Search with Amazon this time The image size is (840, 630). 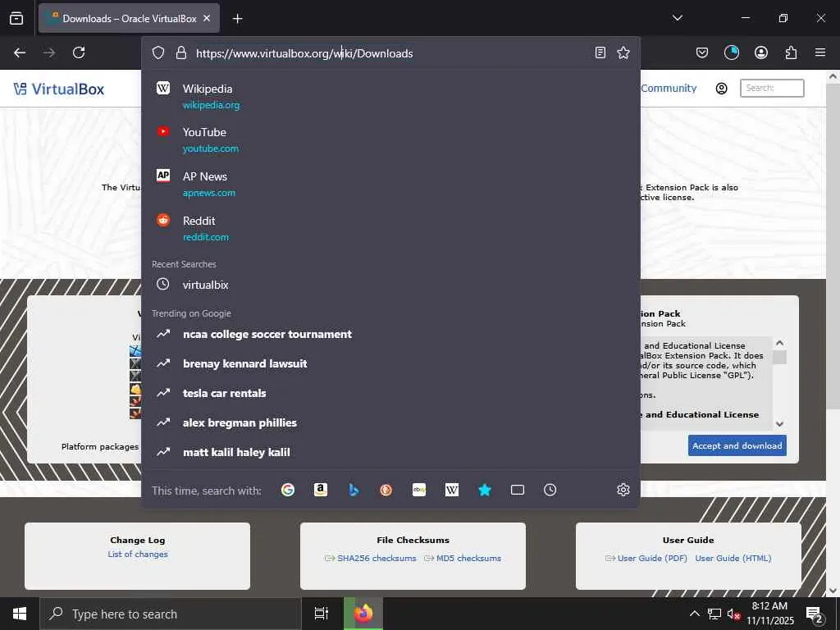321,490
